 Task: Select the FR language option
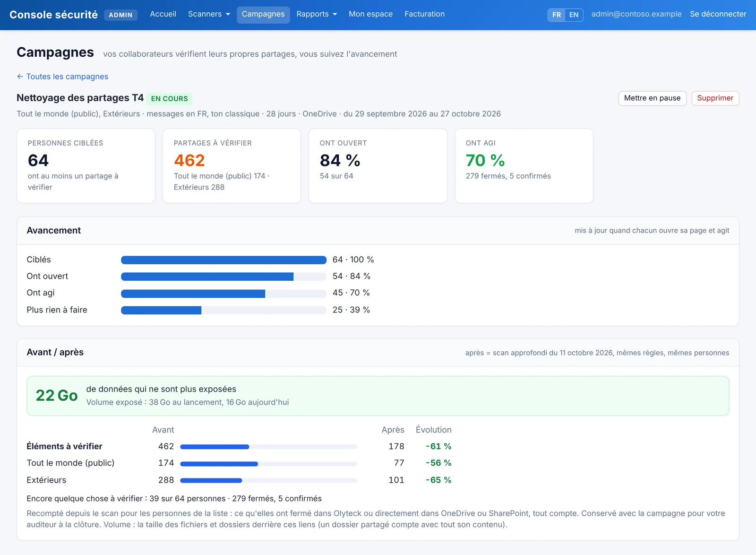click(x=557, y=15)
